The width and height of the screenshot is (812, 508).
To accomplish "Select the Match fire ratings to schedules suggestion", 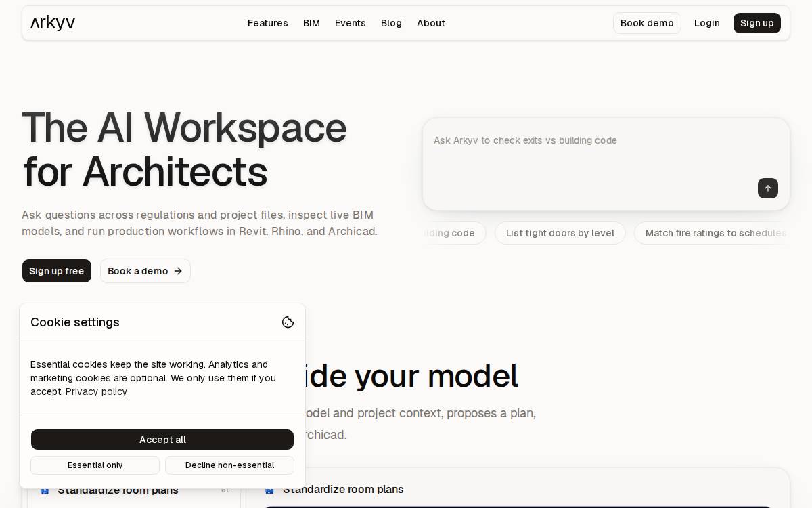I will [712, 233].
